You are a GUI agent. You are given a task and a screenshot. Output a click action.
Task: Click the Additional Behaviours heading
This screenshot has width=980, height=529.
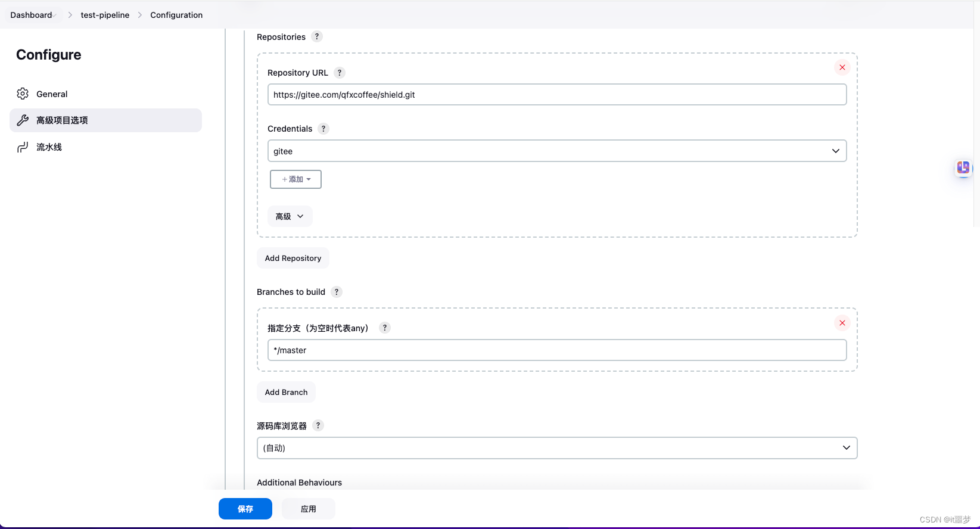(x=300, y=483)
